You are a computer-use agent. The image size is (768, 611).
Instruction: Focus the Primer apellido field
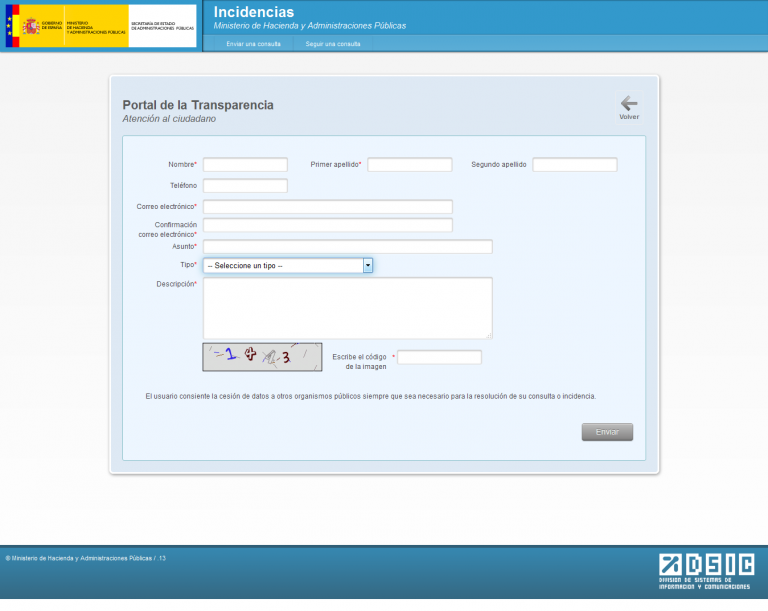[409, 165]
